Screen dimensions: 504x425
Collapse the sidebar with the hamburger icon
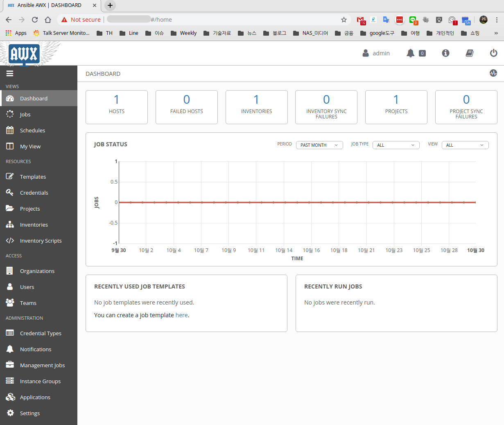(x=10, y=74)
